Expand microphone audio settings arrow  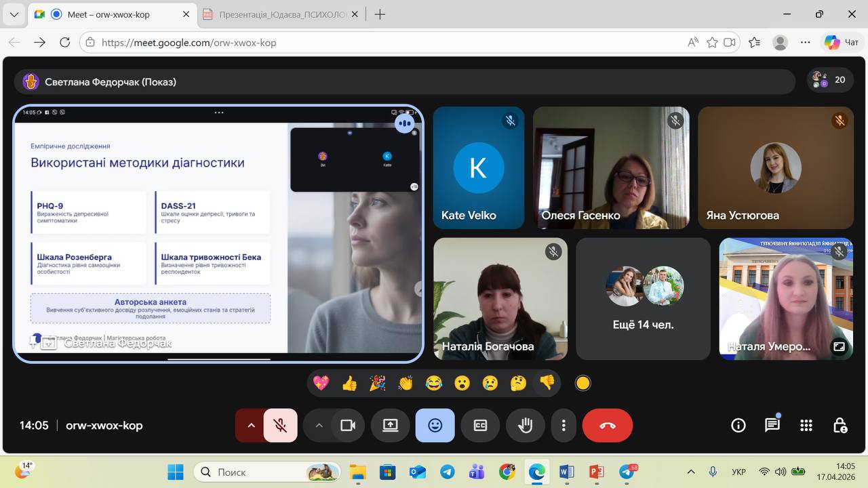click(x=251, y=426)
